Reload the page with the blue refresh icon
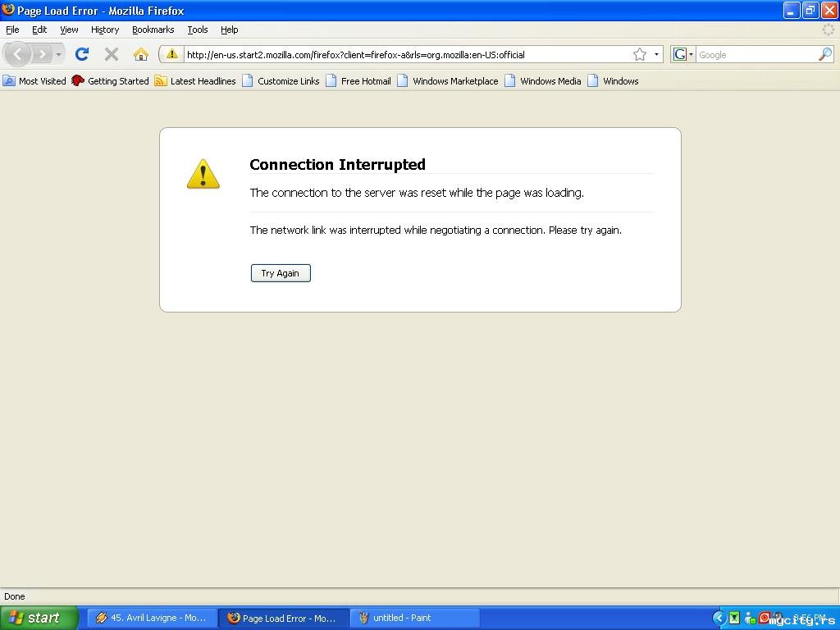This screenshot has width=840, height=630. [82, 54]
